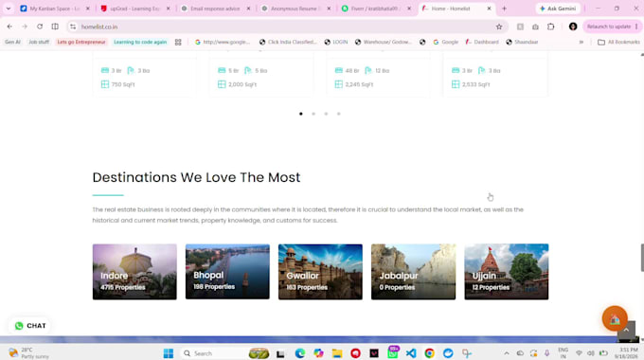Open the Warehouse/ Godown bookmark
This screenshot has width=644, height=360.
click(384, 42)
